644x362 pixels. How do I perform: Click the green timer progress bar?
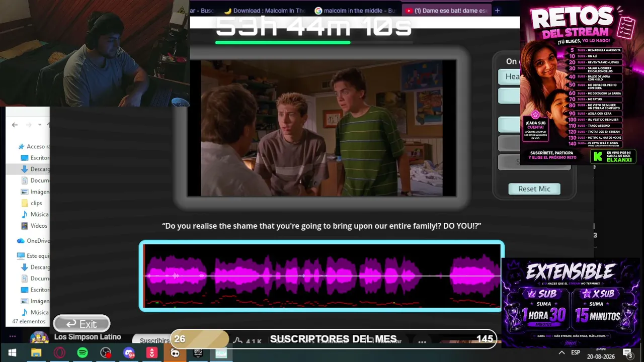283,43
